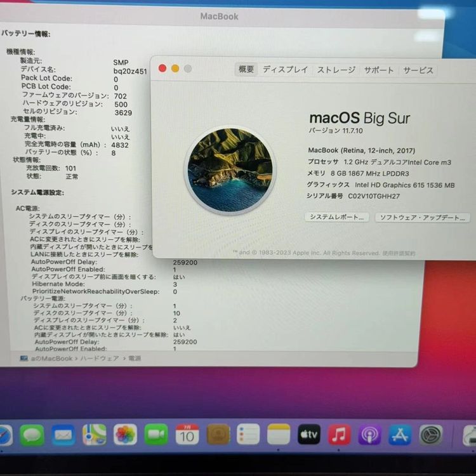Open Maps from the Dock

[94, 435]
